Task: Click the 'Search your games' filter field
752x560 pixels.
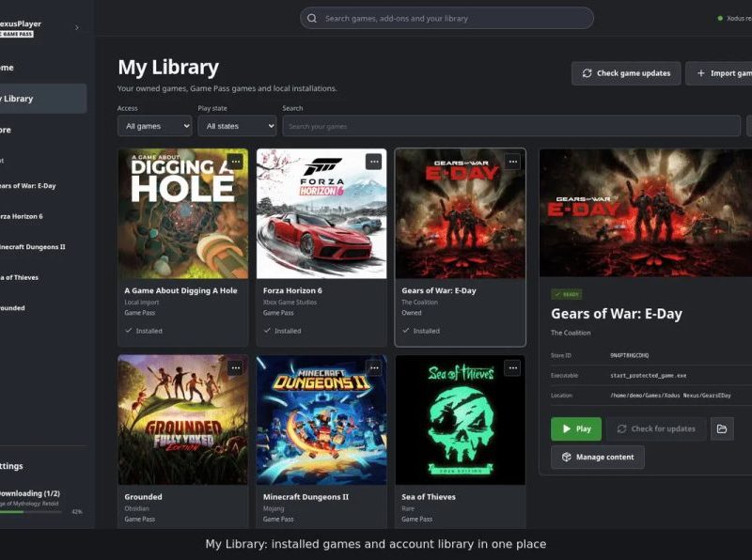Action: [511, 126]
